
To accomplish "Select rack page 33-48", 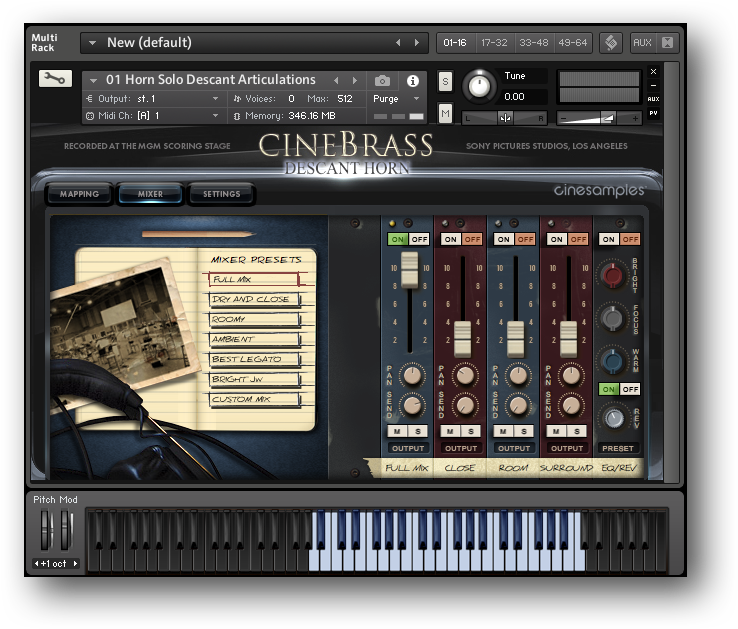I will tap(534, 43).
